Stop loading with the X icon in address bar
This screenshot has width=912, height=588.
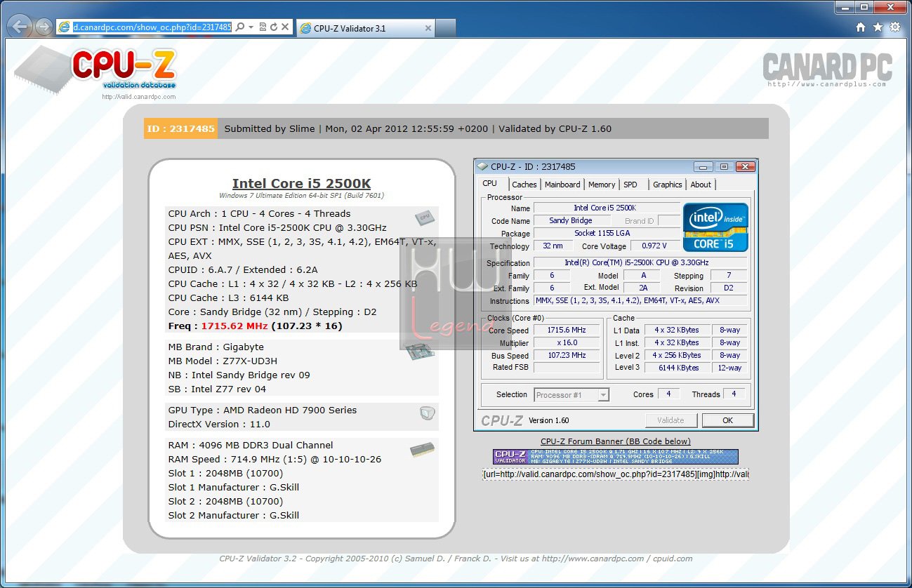[285, 27]
